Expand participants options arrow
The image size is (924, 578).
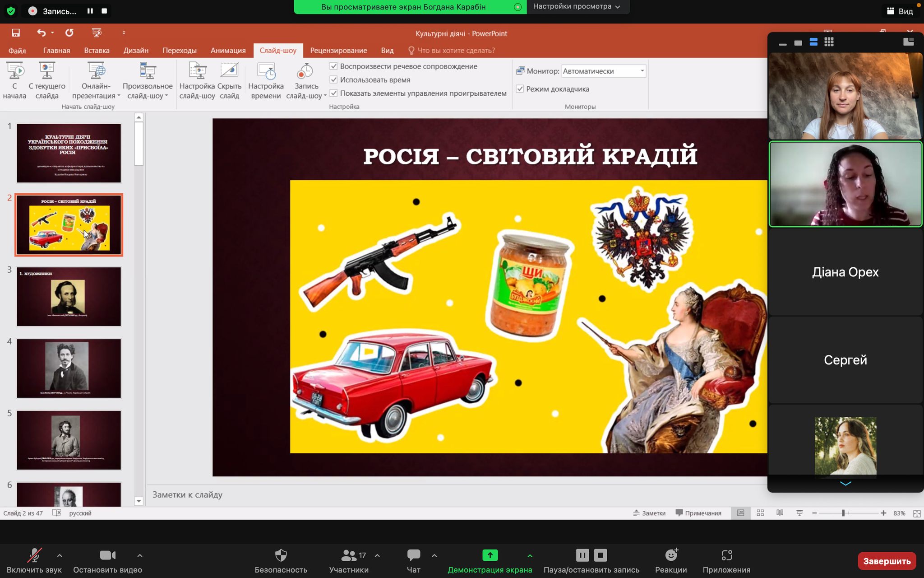[x=377, y=556]
